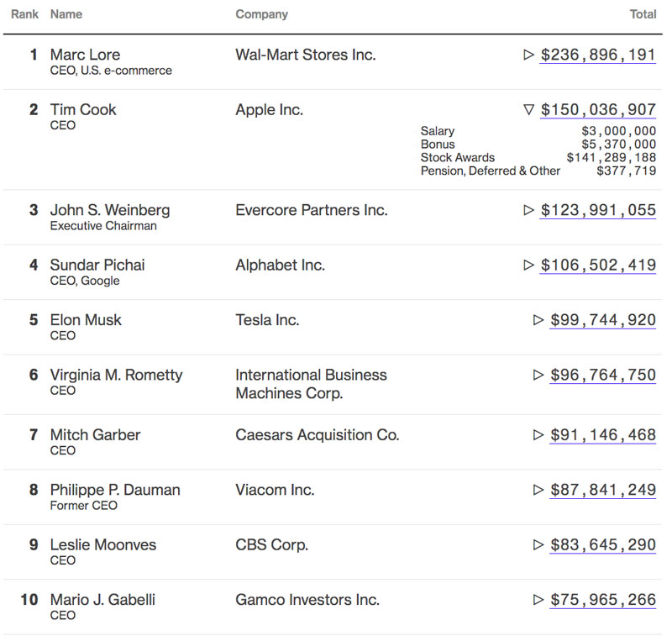Click the Pension, Deferred & Other value $377,719
The height and width of the screenshot is (641, 672).
627,171
